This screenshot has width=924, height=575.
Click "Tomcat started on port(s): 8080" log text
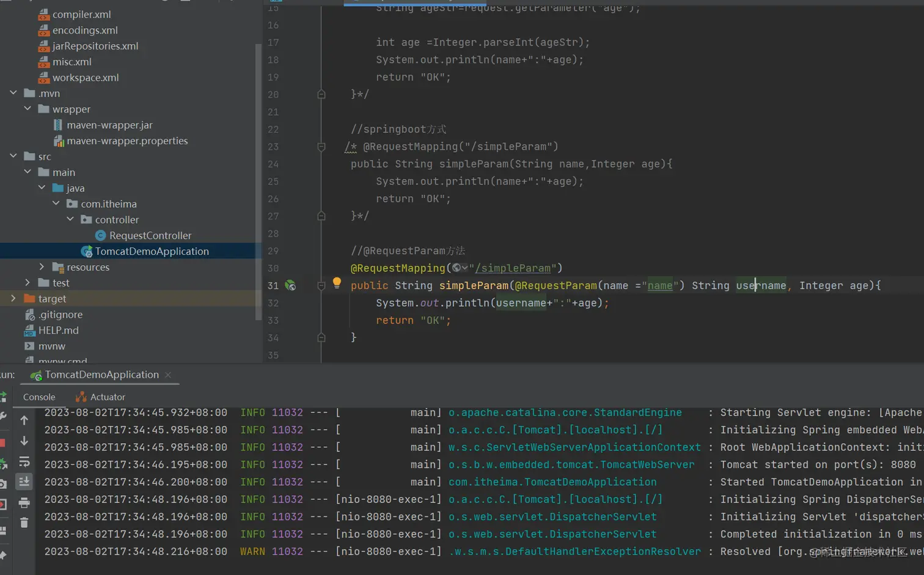(x=818, y=464)
